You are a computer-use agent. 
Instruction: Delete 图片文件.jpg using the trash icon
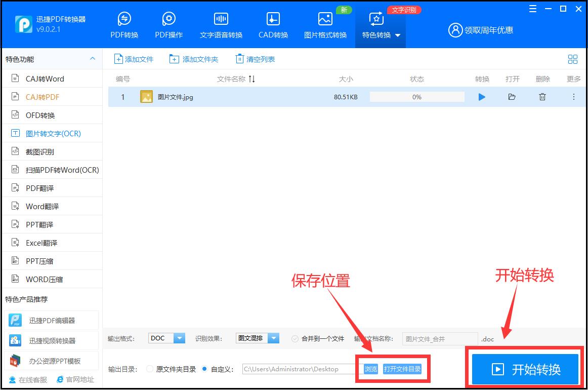[542, 97]
